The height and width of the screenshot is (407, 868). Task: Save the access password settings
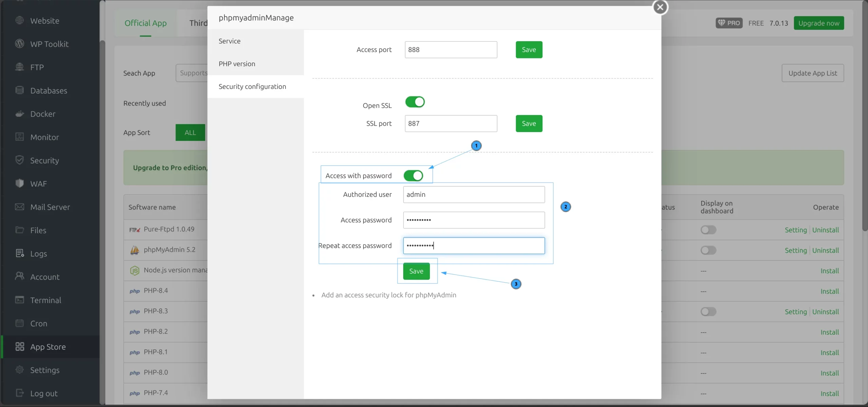coord(416,271)
